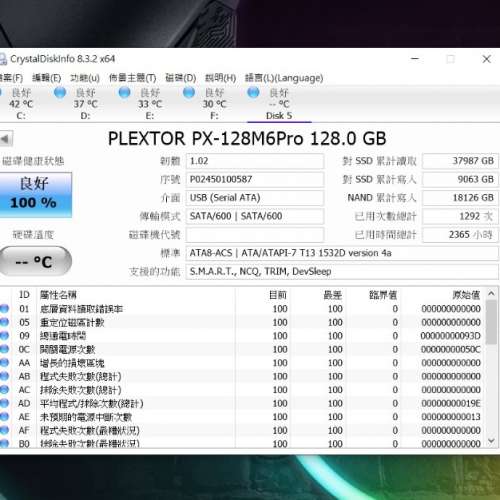Click blue status dot of row 01
The image size is (500, 500).
(4, 309)
